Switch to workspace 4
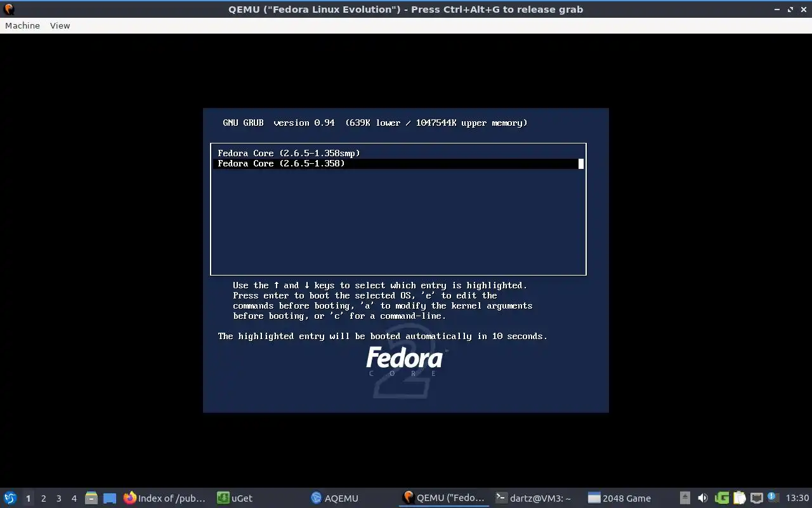 (74, 498)
